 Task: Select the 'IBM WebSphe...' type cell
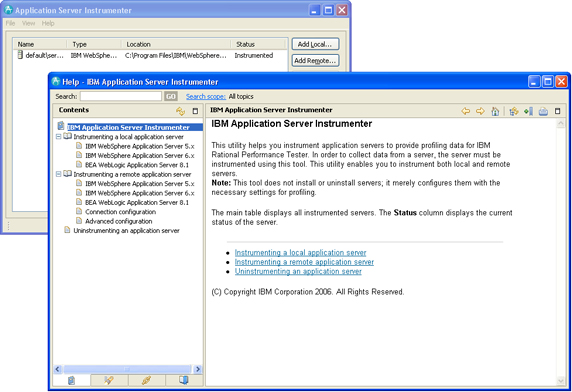[x=94, y=55]
